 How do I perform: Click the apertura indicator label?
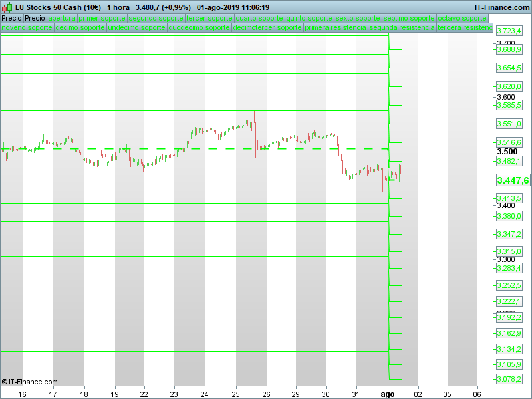(x=62, y=19)
